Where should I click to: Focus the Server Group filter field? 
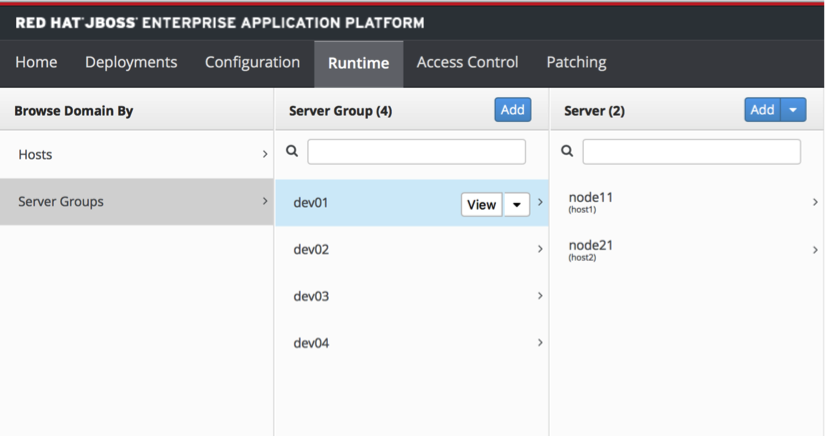[x=416, y=151]
